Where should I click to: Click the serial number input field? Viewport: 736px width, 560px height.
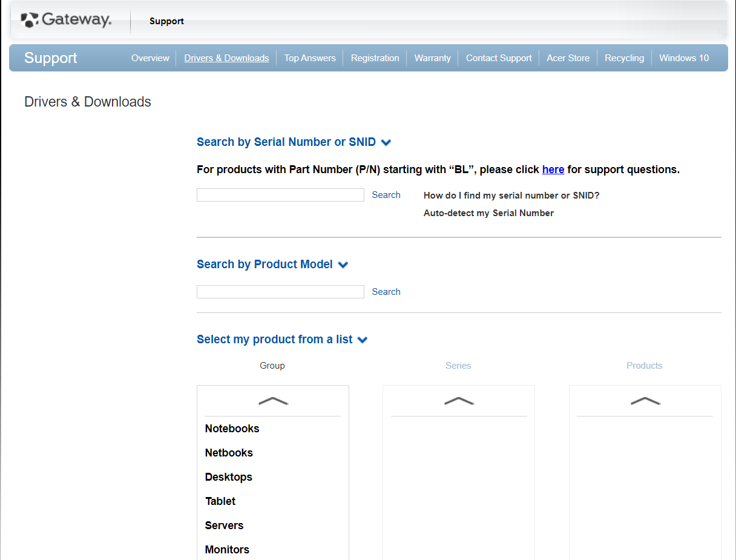pyautogui.click(x=280, y=195)
